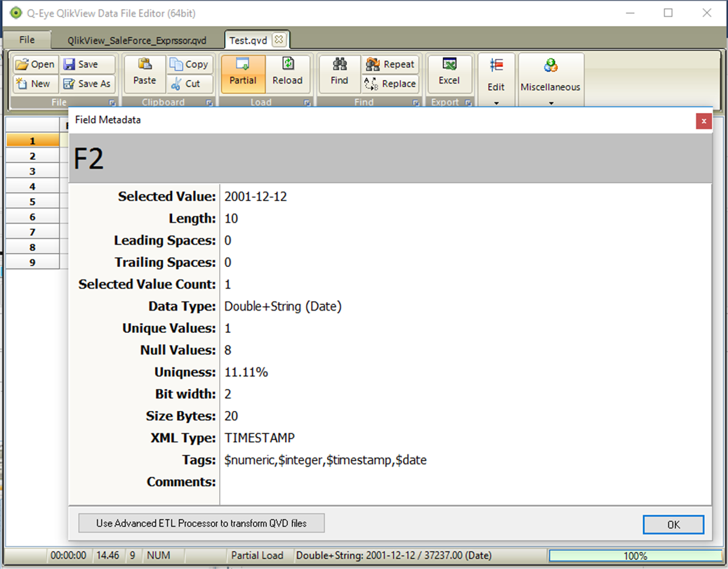Click Repeat find button
Screen dimensions: 728x569
coord(390,64)
